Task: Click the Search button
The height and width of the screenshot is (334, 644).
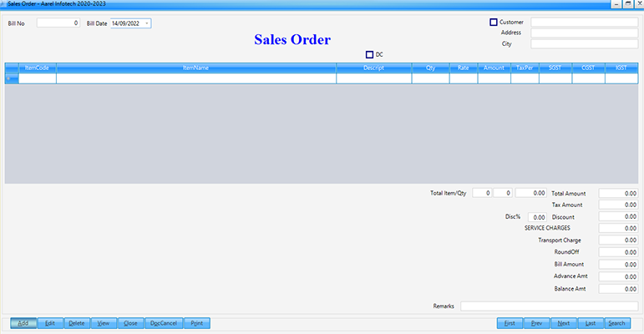Action: [x=616, y=322]
